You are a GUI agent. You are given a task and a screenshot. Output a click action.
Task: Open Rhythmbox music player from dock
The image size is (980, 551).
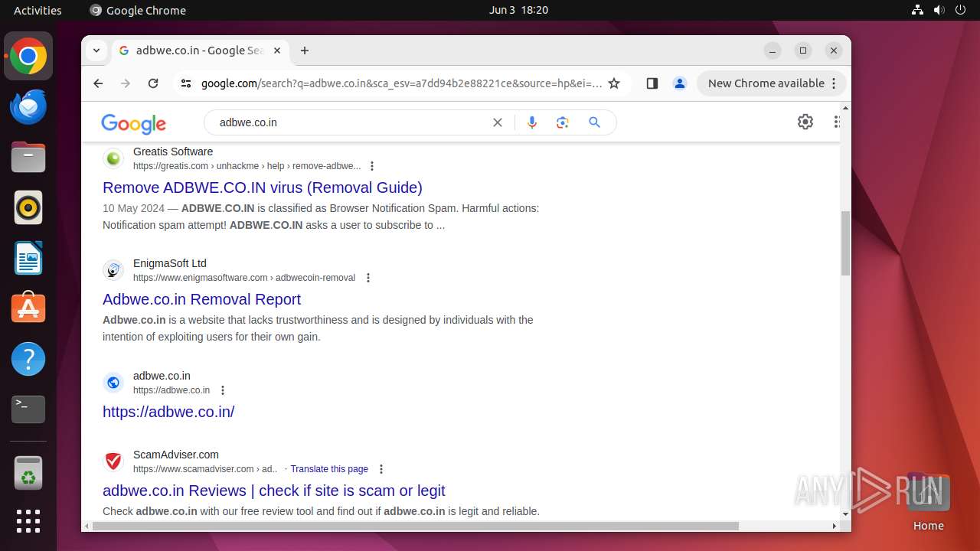coord(28,207)
